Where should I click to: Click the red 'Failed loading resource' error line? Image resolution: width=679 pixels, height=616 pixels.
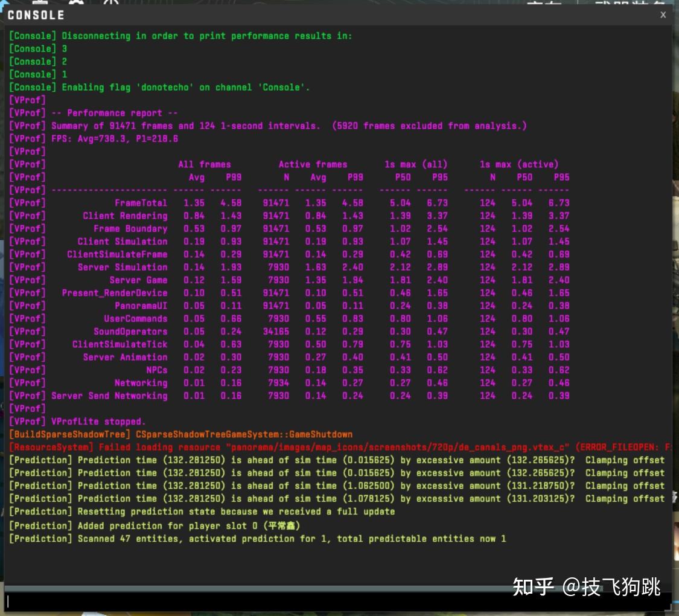point(340,447)
